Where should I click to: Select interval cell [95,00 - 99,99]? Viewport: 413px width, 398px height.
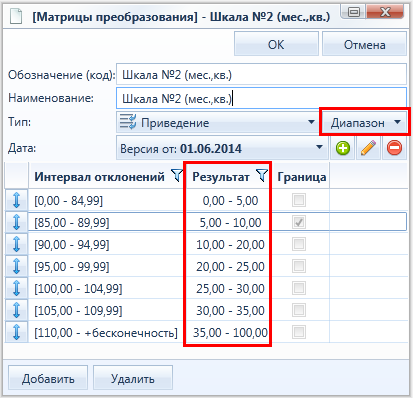point(107,266)
